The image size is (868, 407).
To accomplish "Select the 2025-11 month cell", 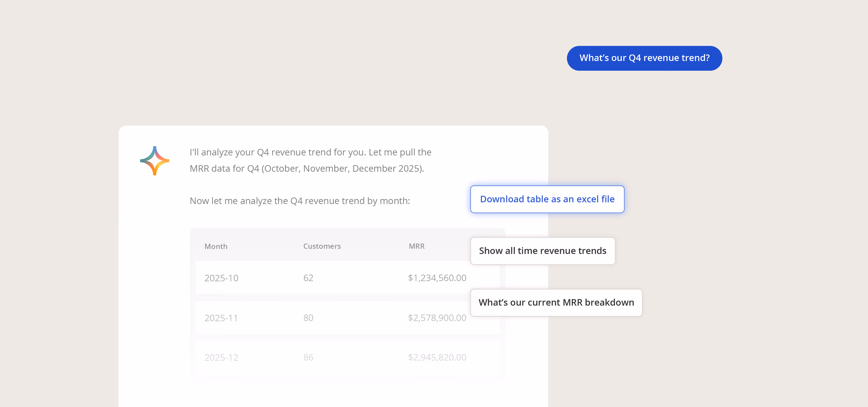I will click(221, 318).
